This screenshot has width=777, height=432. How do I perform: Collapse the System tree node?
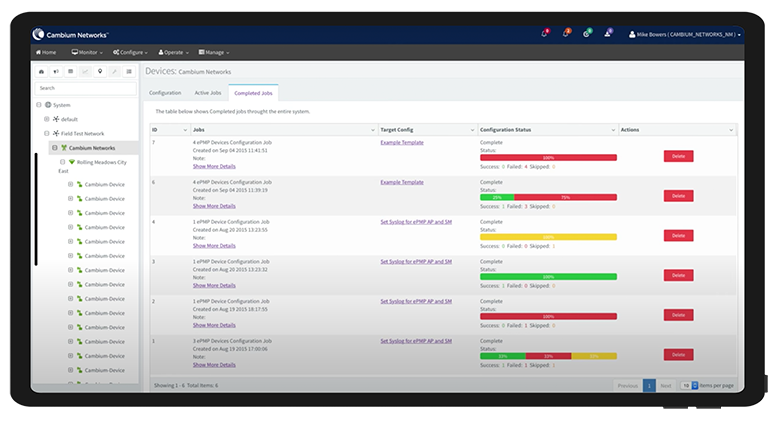point(39,105)
